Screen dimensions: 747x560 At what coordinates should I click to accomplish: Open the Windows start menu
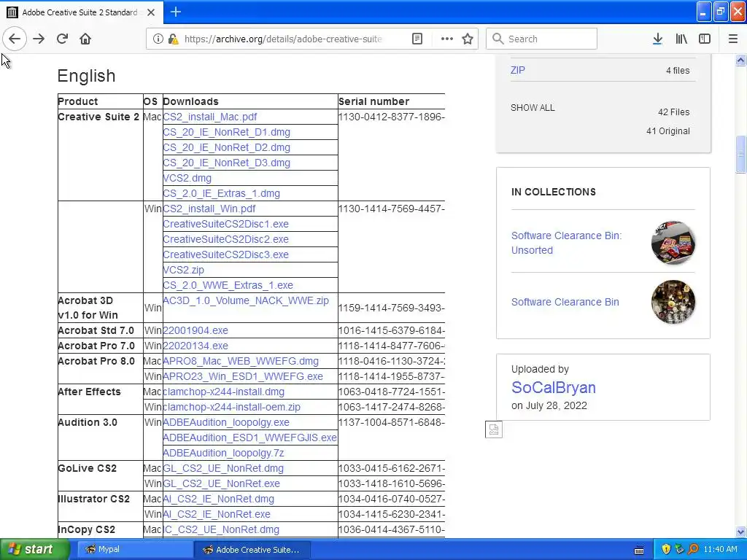tap(35, 550)
